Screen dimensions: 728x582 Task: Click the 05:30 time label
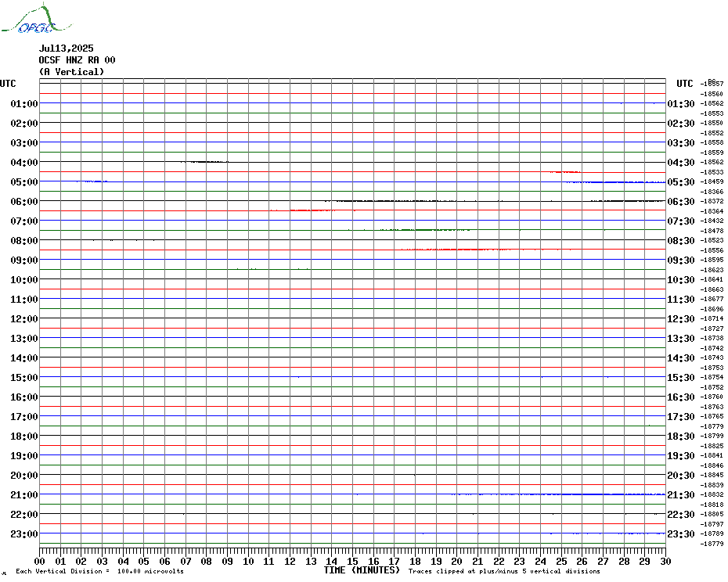681,182
